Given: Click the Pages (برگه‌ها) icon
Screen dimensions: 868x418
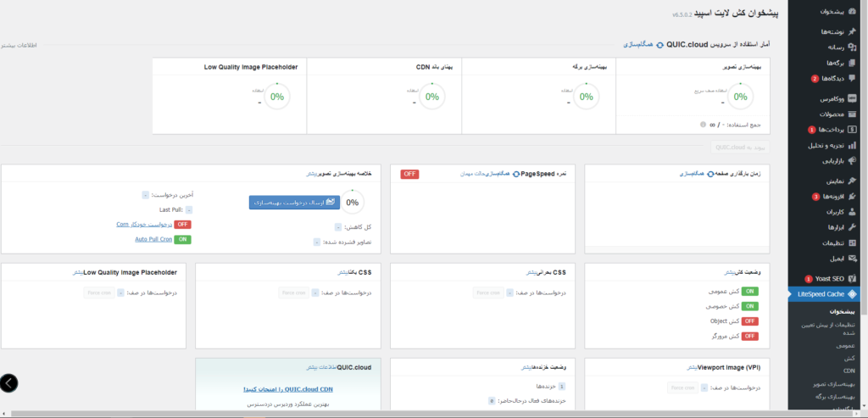Looking at the screenshot, I should point(852,63).
